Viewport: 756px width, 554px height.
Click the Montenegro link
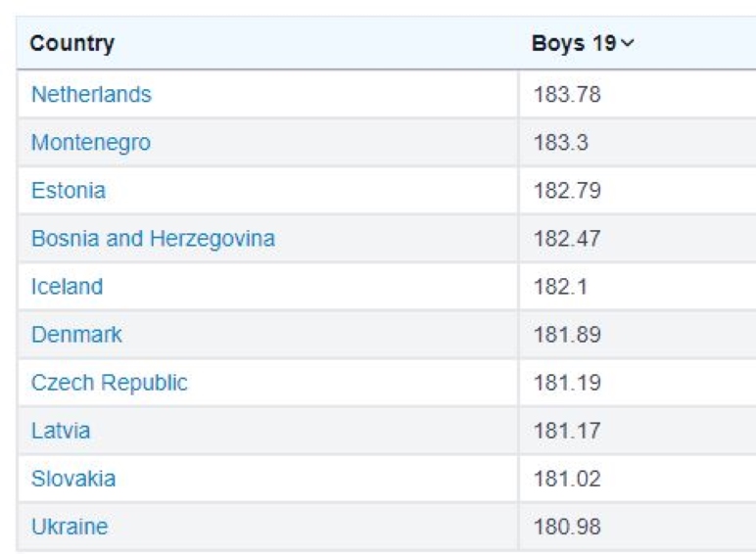[91, 143]
